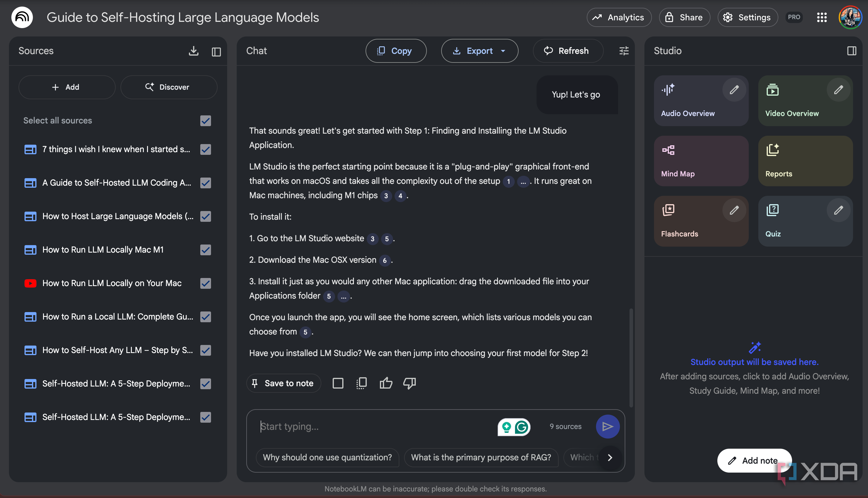Edit Audio Overview with pencil icon
The height and width of the screenshot is (498, 868).
(734, 90)
